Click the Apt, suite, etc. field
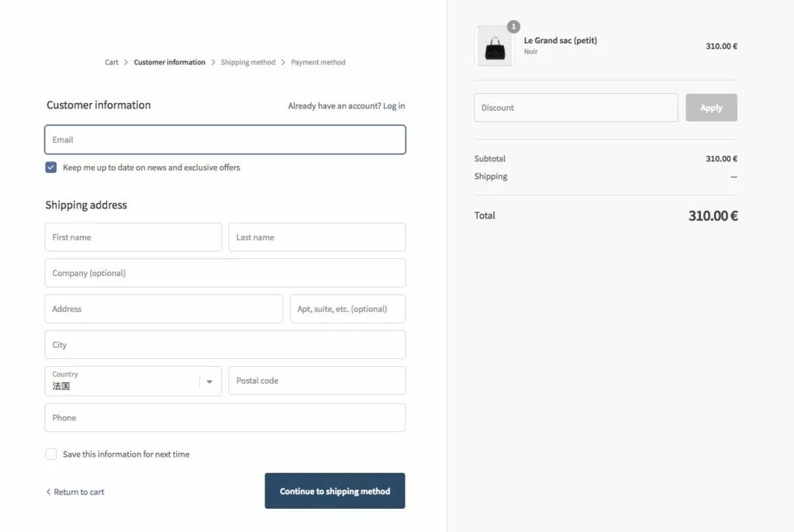This screenshot has width=794, height=532. coord(347,309)
